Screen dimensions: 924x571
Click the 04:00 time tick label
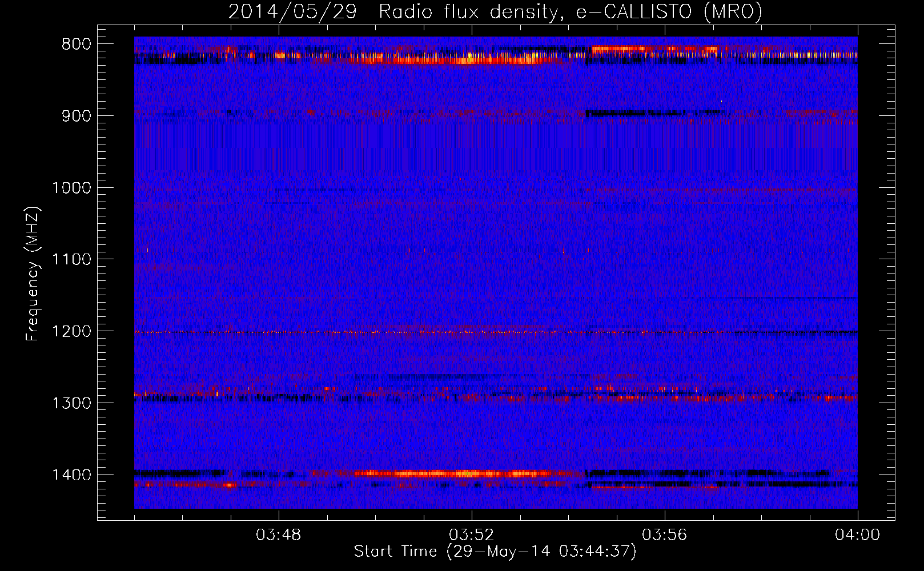tap(857, 535)
